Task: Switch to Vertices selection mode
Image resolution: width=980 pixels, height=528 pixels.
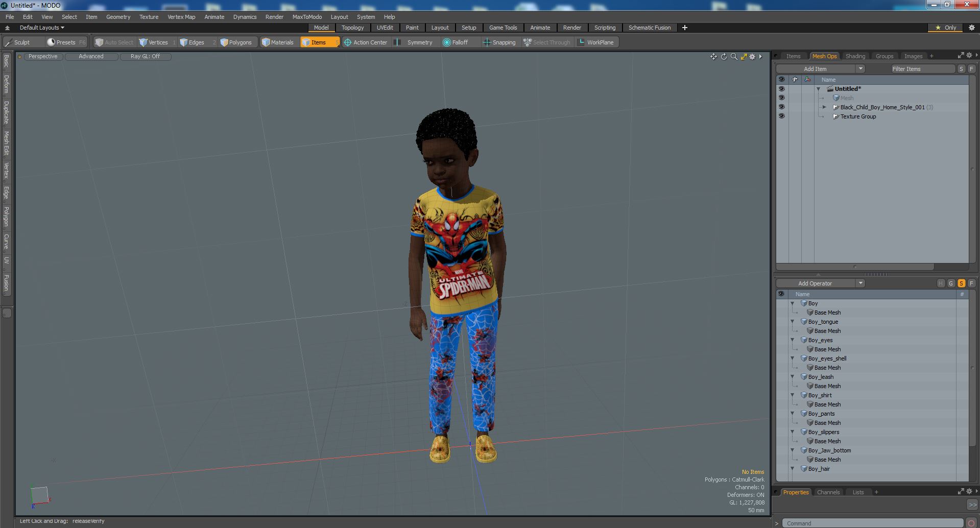Action: [x=157, y=42]
